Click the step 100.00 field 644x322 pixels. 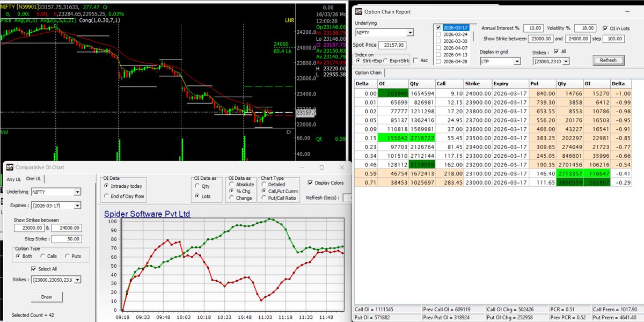pos(613,39)
